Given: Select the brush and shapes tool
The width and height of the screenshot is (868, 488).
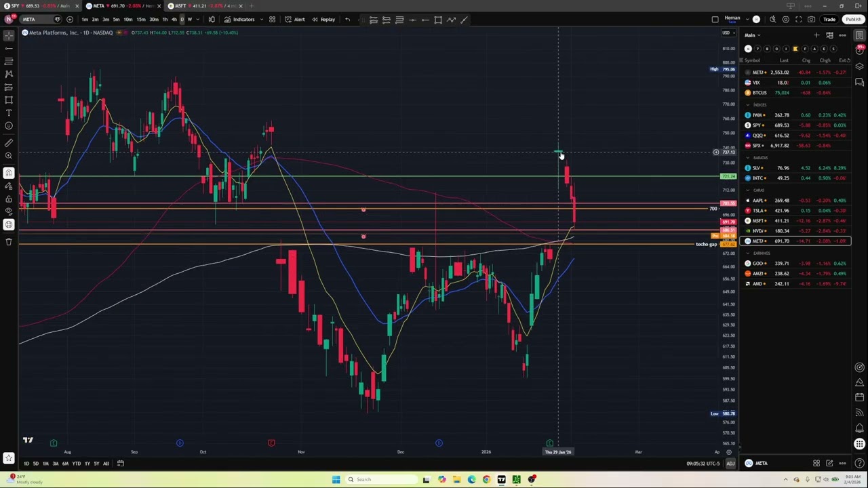Looking at the screenshot, I should (x=9, y=100).
